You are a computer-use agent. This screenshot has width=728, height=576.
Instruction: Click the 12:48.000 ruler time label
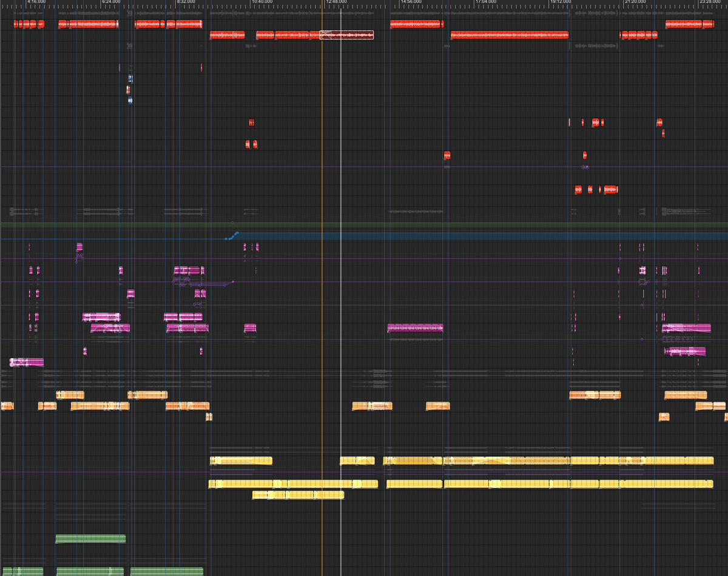pos(337,2)
